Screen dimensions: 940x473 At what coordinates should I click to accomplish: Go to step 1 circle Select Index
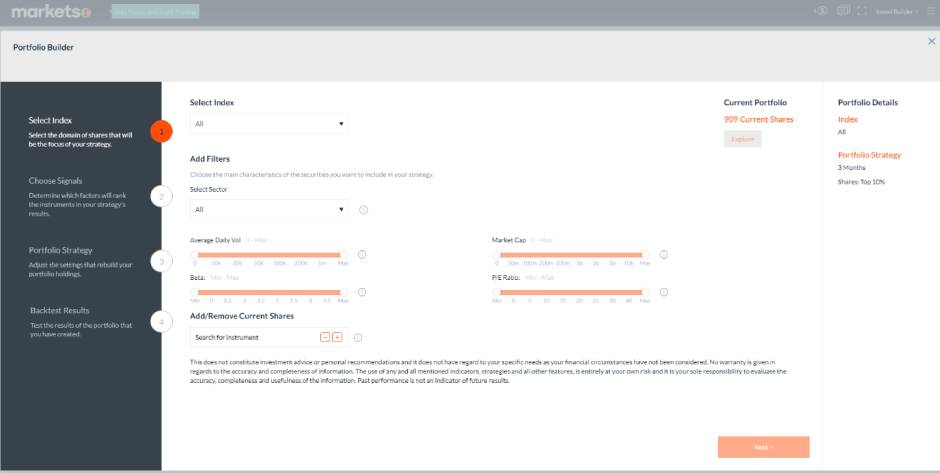click(161, 131)
